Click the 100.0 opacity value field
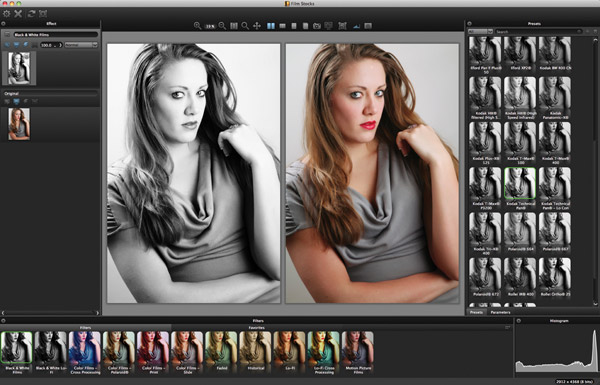600x385 pixels. pyautogui.click(x=51, y=45)
